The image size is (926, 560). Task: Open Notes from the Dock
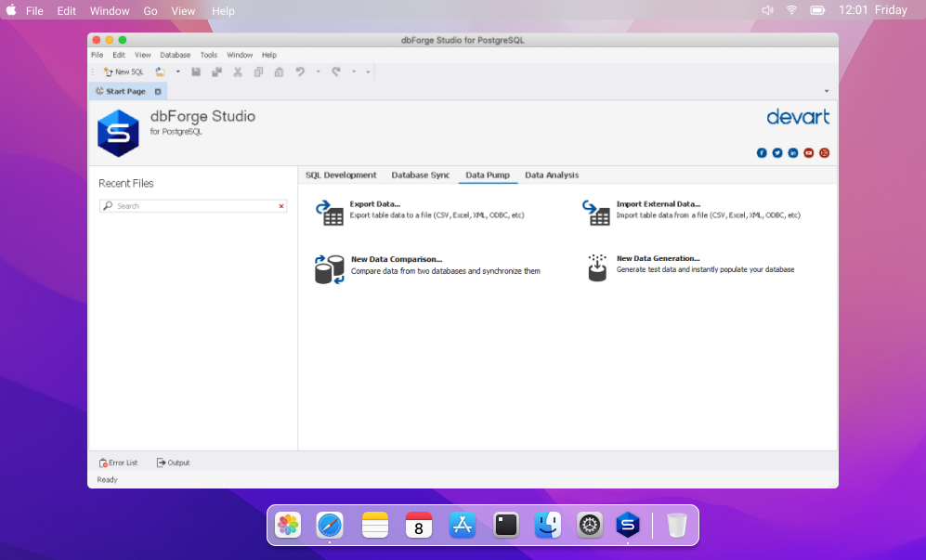coord(375,525)
